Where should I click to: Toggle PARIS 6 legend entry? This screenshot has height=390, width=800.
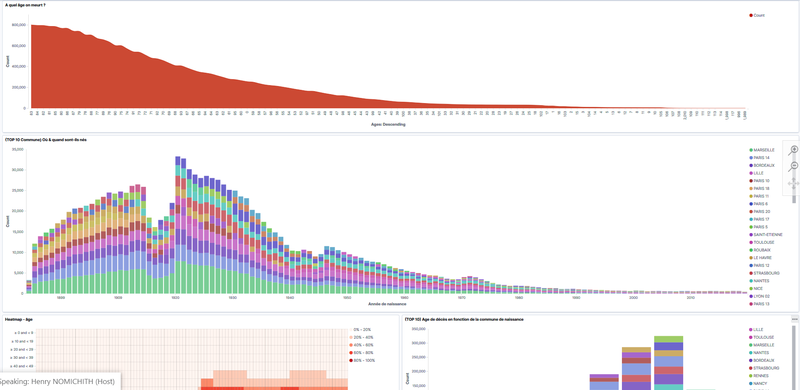pyautogui.click(x=758, y=204)
